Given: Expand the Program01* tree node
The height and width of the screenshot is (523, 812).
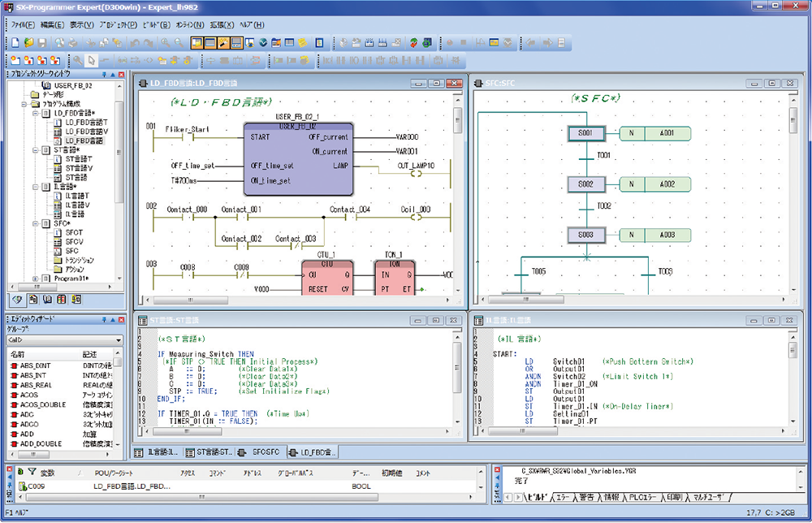Looking at the screenshot, I should click(36, 279).
